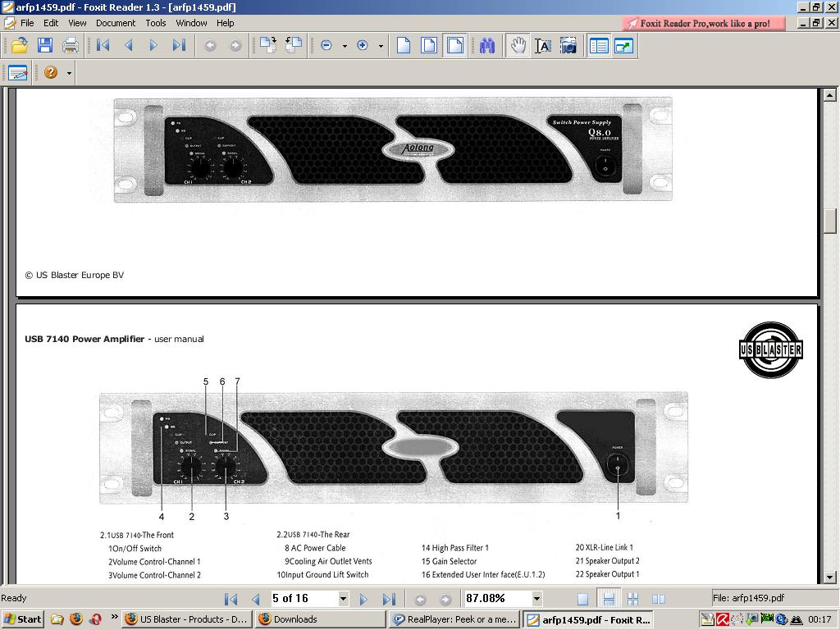Go to first page in the bottom status bar
This screenshot has width=840, height=630.
click(x=231, y=599)
